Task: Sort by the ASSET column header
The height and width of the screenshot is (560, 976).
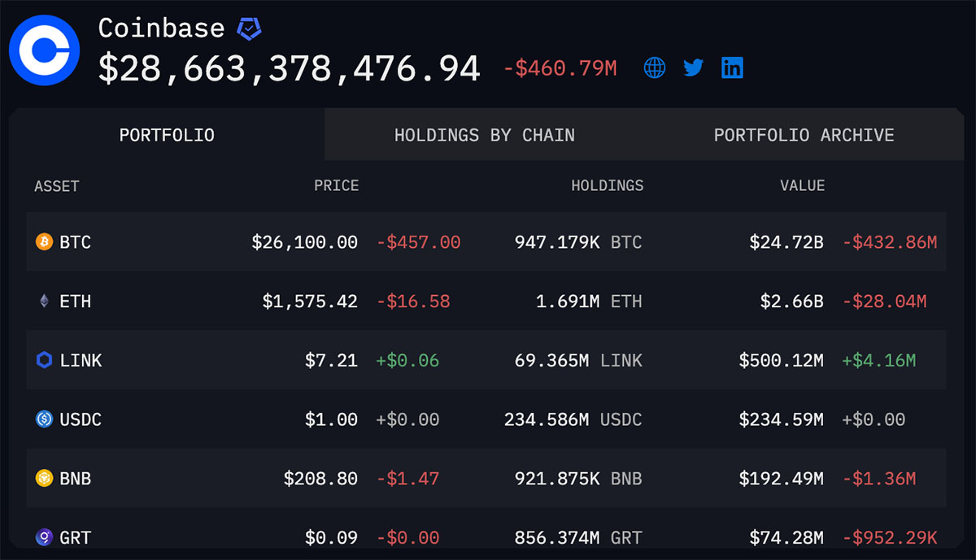Action: [x=57, y=186]
